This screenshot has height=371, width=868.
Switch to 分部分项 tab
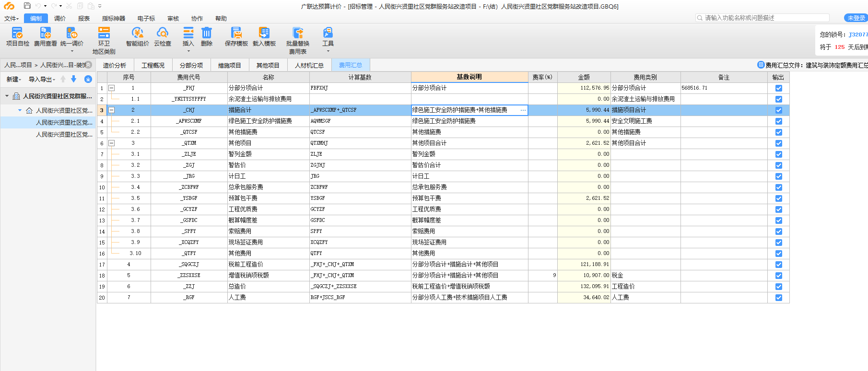pyautogui.click(x=191, y=65)
